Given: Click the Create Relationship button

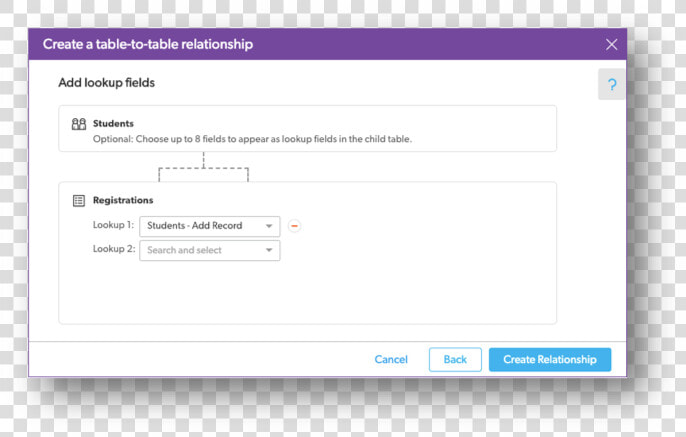Looking at the screenshot, I should tap(550, 360).
